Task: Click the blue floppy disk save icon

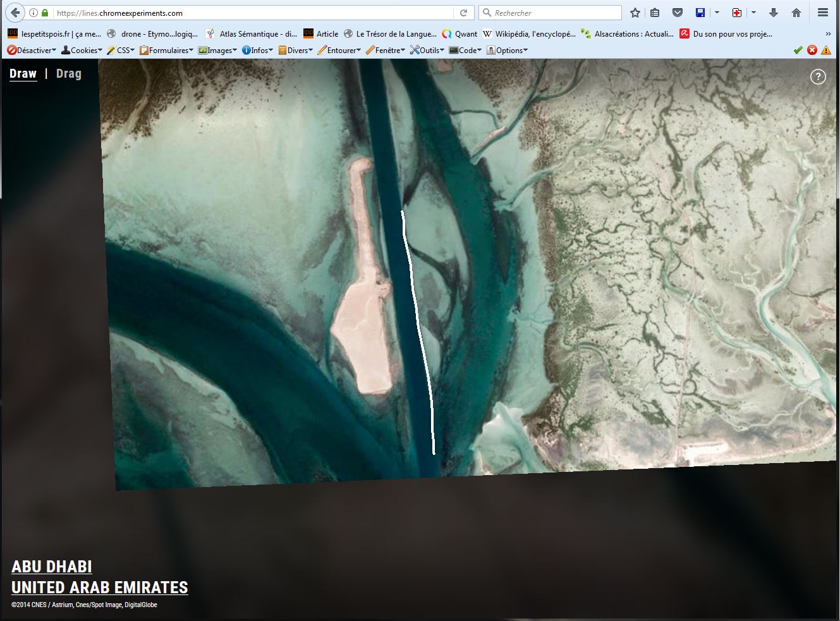Action: point(700,13)
